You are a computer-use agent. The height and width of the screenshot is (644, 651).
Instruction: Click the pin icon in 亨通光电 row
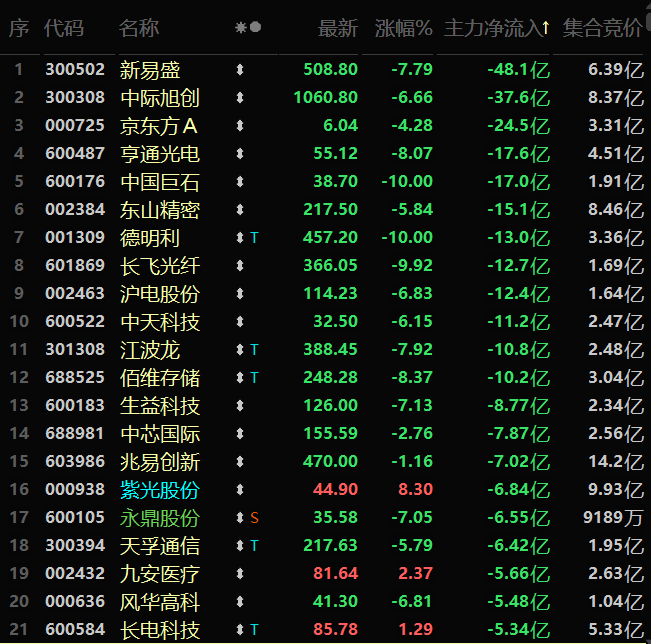[240, 154]
